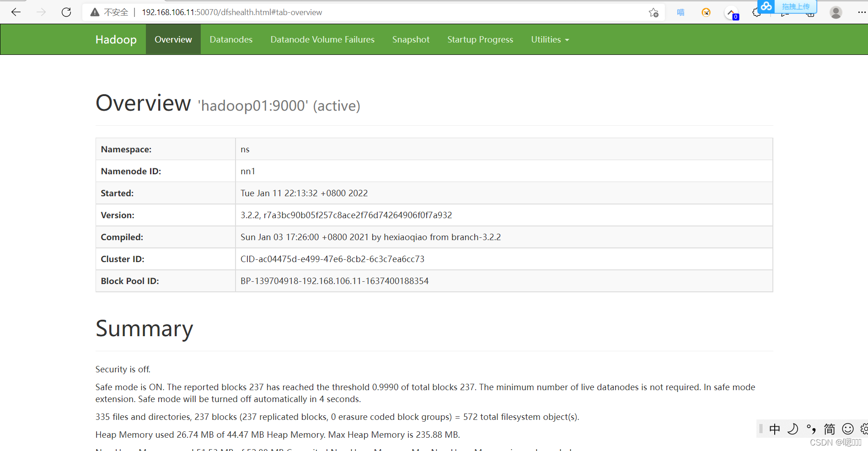Toggle the IME 中 Chinese/English mode
Image resolution: width=868 pixels, height=451 pixels.
coord(775,429)
